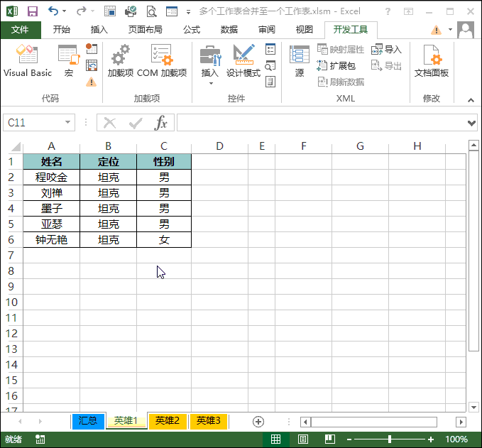Screen dimensions: 482x448
Task: Open the Macros dialog
Action: pos(69,60)
